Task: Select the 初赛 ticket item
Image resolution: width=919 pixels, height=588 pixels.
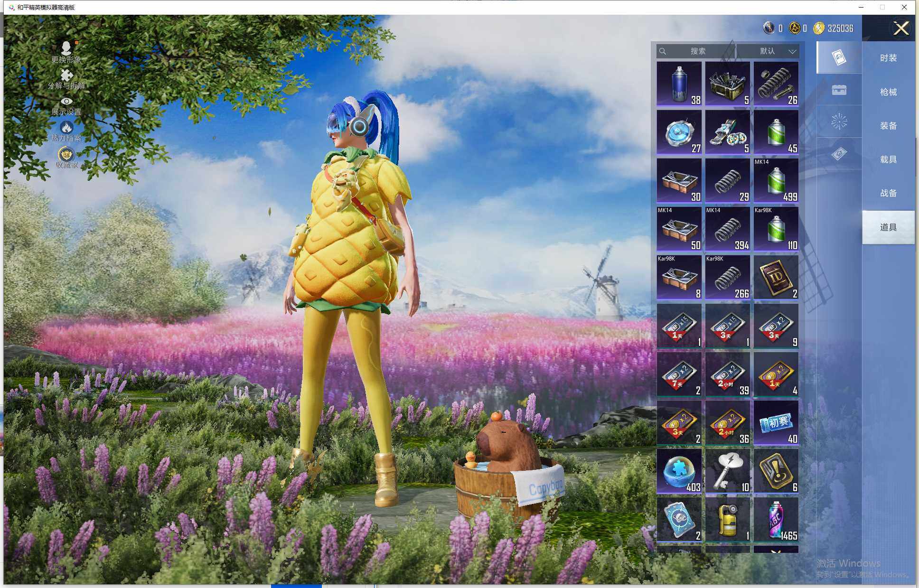Action: 776,423
